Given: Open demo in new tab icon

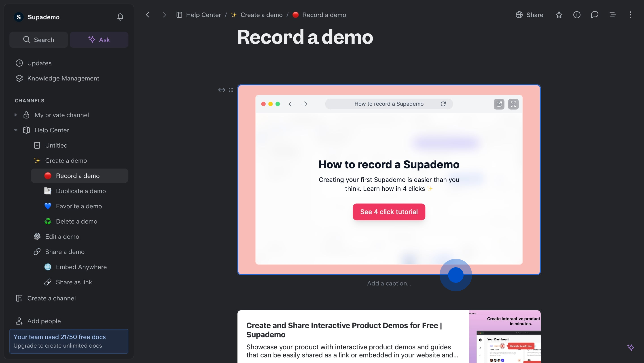Looking at the screenshot, I should click(x=499, y=104).
